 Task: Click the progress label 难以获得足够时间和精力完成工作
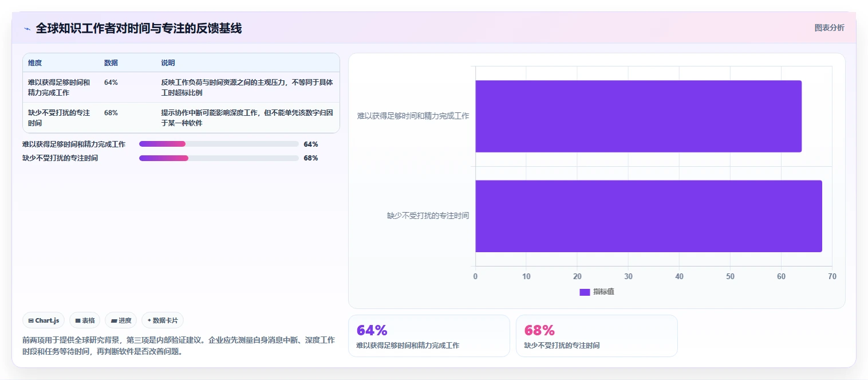pos(74,144)
